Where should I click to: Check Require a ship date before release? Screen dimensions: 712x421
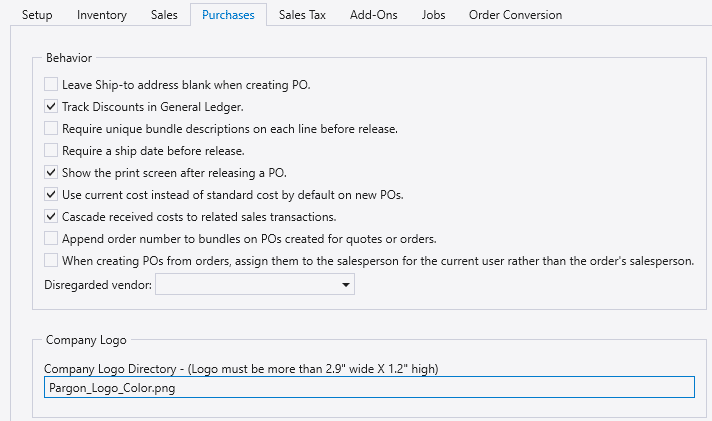(51, 150)
